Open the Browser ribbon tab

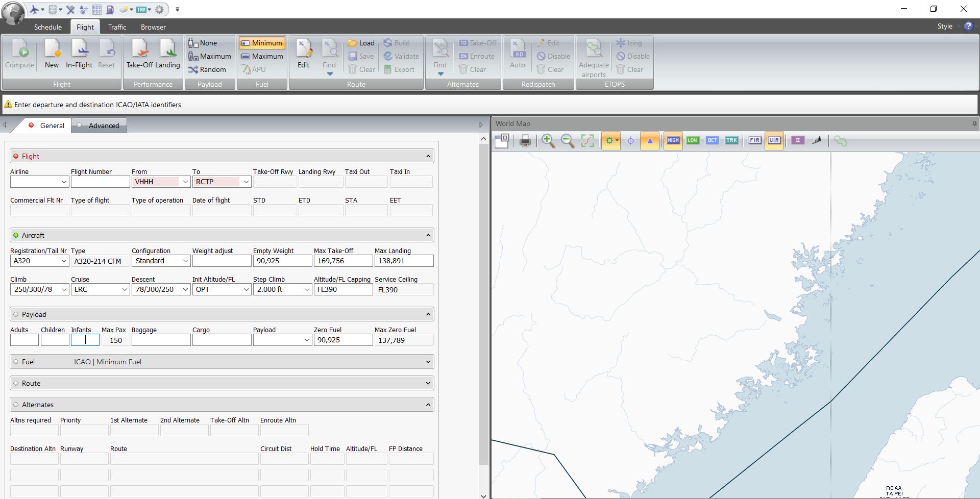pos(153,27)
